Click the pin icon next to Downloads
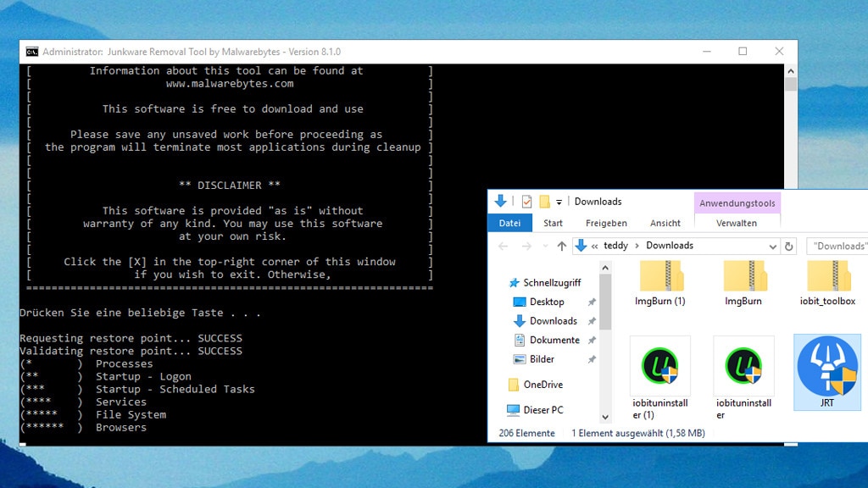 point(592,321)
